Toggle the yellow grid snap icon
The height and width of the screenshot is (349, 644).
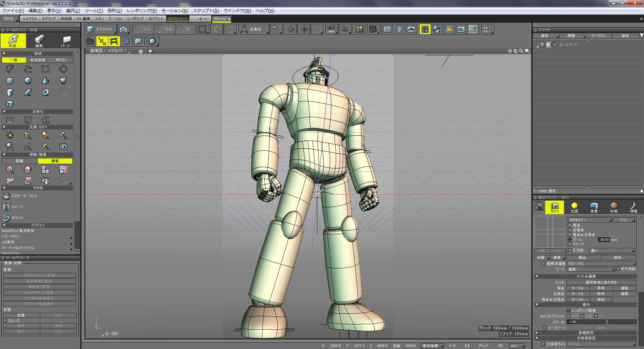coord(425,30)
